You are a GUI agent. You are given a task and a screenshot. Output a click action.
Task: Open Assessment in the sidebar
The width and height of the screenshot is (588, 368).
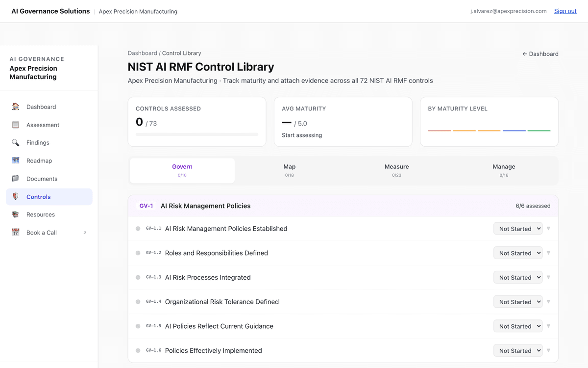[49, 125]
